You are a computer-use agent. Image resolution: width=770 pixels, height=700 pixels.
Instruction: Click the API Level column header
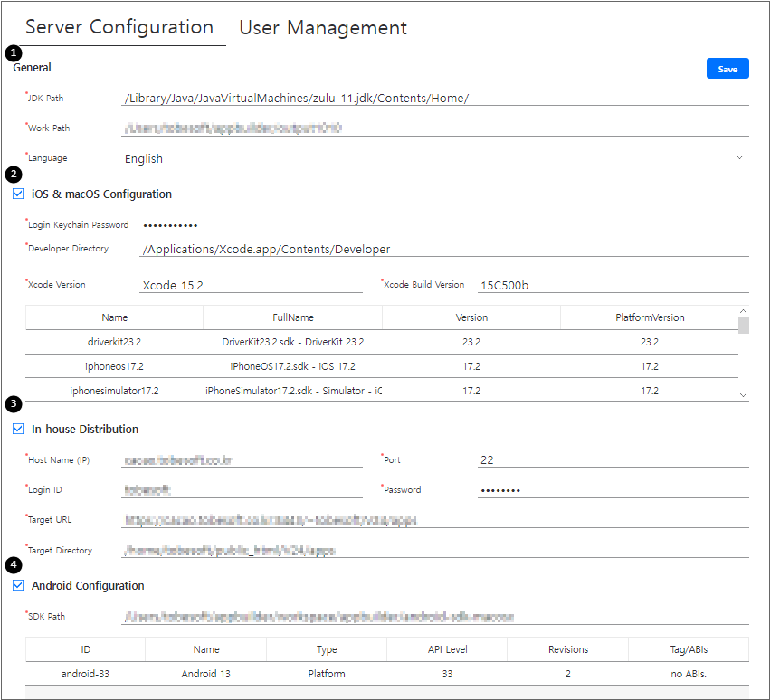pyautogui.click(x=446, y=649)
